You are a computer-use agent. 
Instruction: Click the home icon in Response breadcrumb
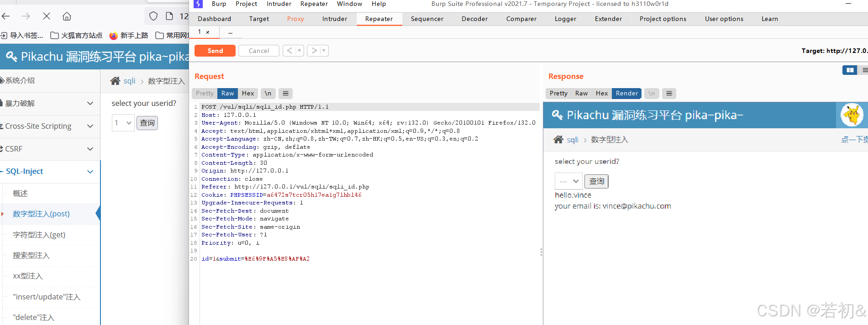558,139
